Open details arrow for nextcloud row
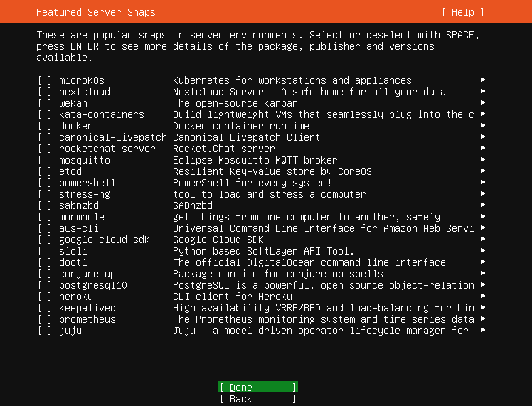The height and width of the screenshot is (406, 532). [x=483, y=91]
